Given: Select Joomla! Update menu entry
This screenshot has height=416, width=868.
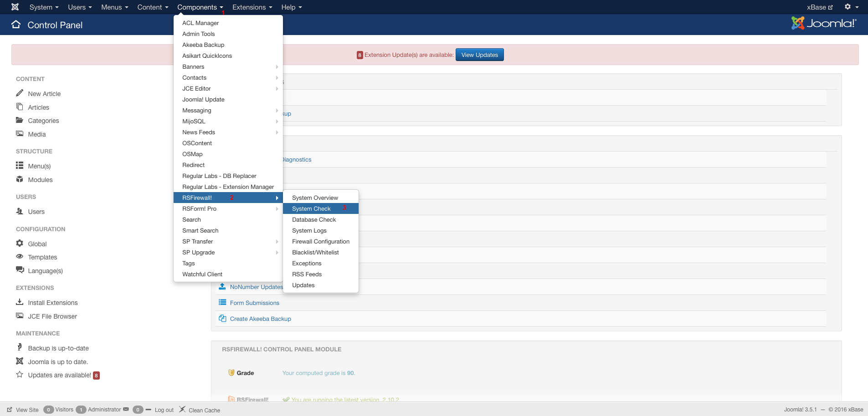Looking at the screenshot, I should tap(228, 99).
